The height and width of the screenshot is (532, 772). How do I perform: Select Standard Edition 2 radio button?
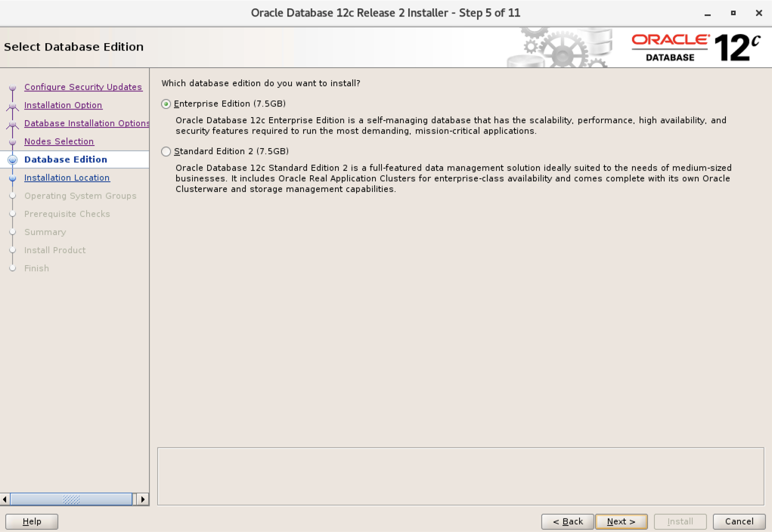coord(166,152)
